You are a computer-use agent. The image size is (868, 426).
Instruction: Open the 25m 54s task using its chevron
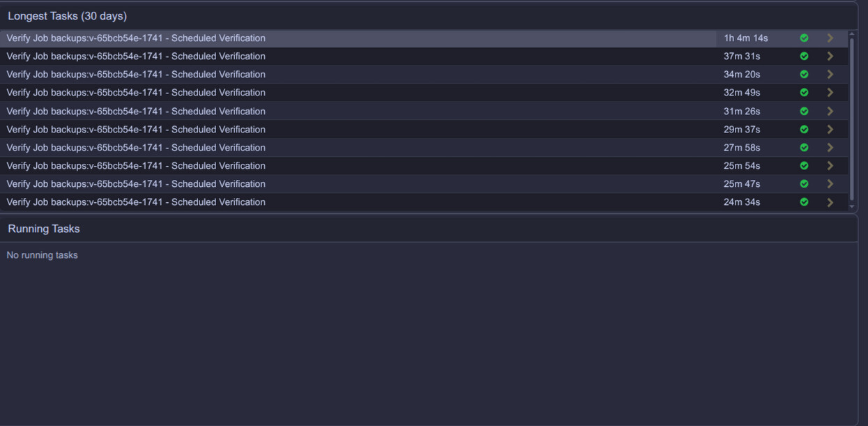pos(830,166)
